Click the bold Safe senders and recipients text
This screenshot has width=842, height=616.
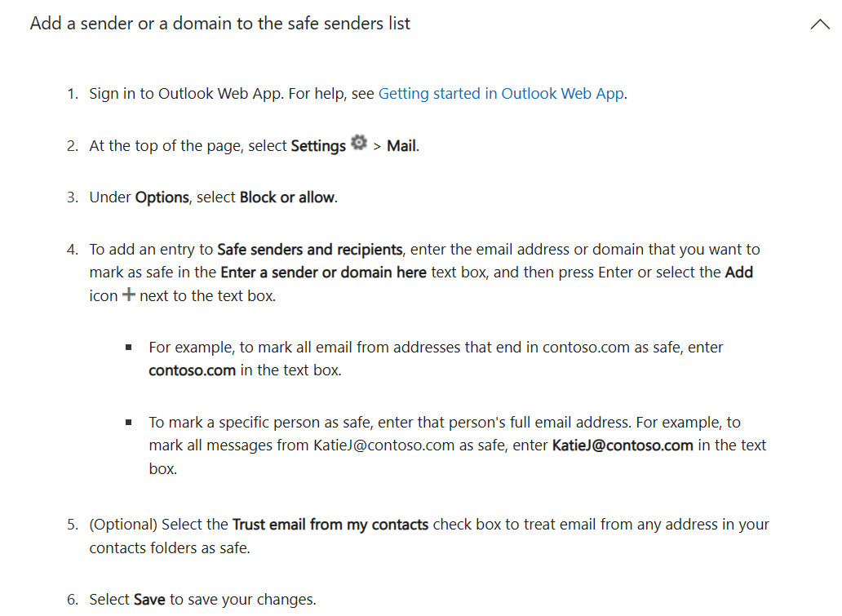tap(309, 250)
